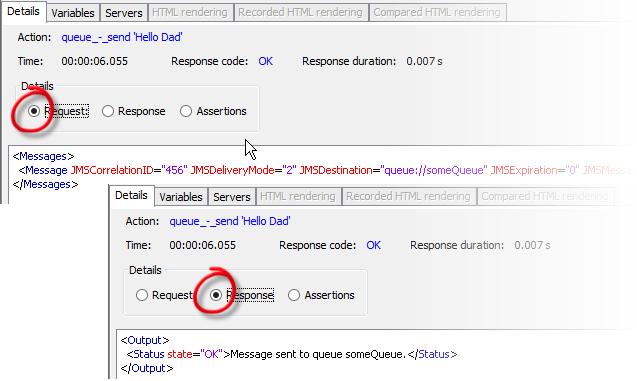Open the Details tab in upper panel
Screen dimensions: 637x381
[24, 11]
